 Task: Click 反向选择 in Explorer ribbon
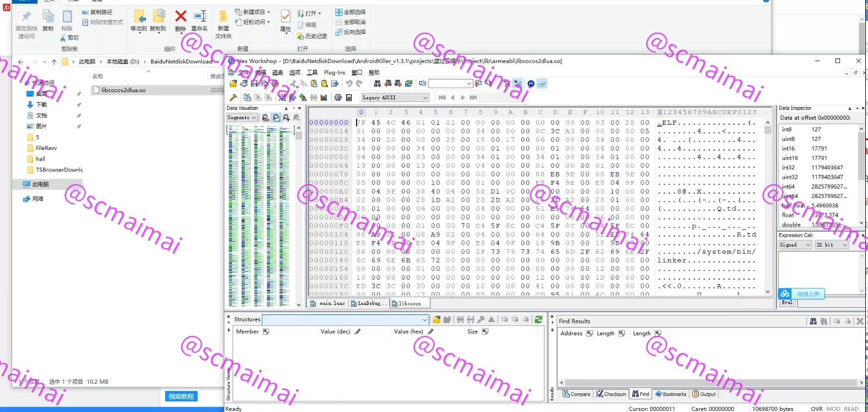351,32
